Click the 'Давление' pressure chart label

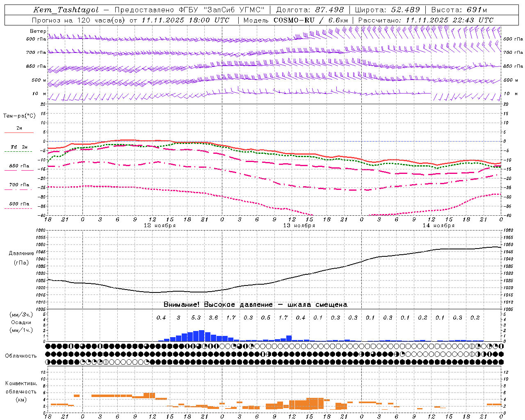[21, 253]
